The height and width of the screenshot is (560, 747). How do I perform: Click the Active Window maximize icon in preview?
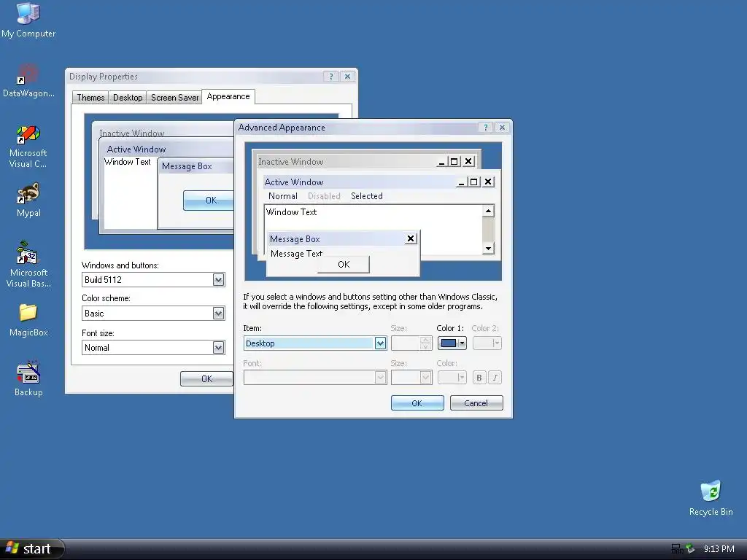(474, 182)
